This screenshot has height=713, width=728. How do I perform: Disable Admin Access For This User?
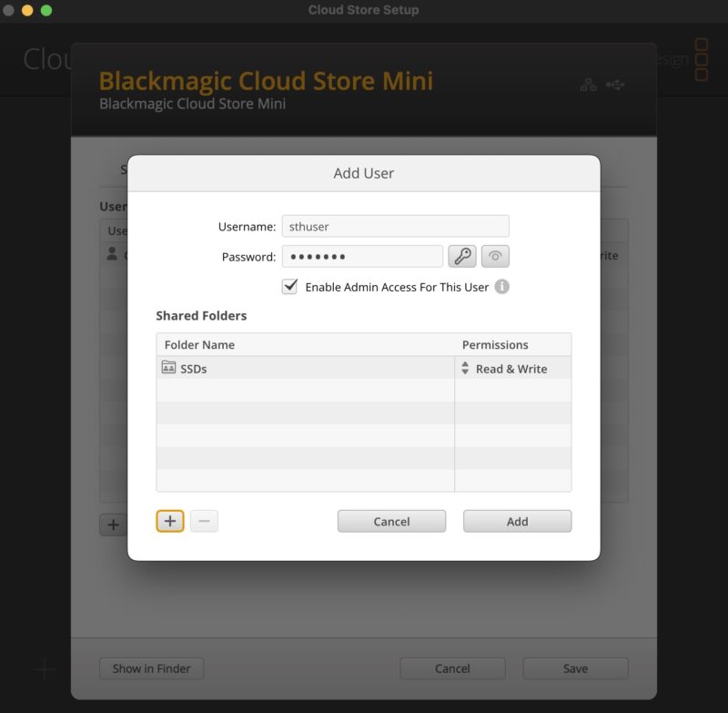coord(289,286)
